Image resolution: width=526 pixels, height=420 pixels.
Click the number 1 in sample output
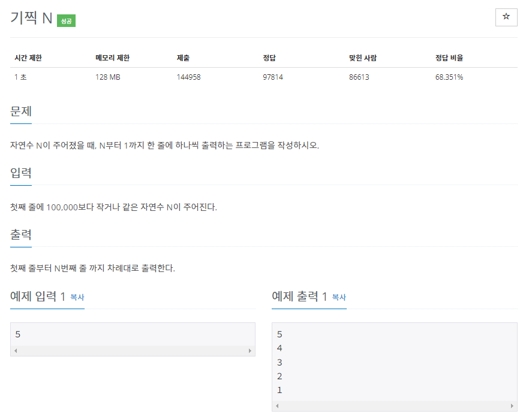(x=279, y=390)
